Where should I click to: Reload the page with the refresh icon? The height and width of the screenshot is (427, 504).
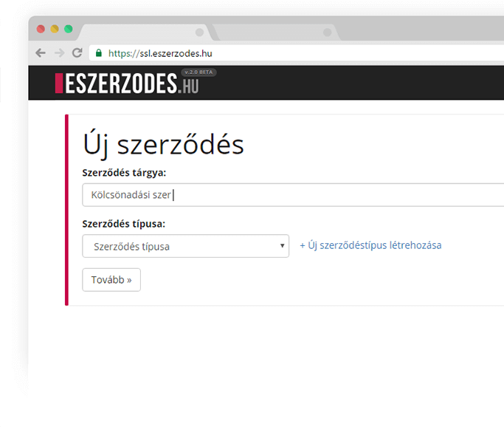(x=77, y=53)
